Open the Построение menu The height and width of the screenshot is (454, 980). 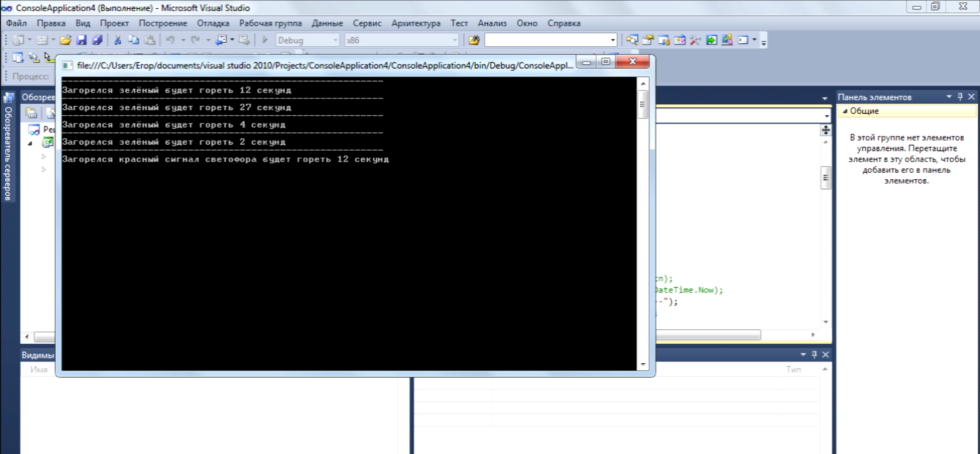[163, 23]
